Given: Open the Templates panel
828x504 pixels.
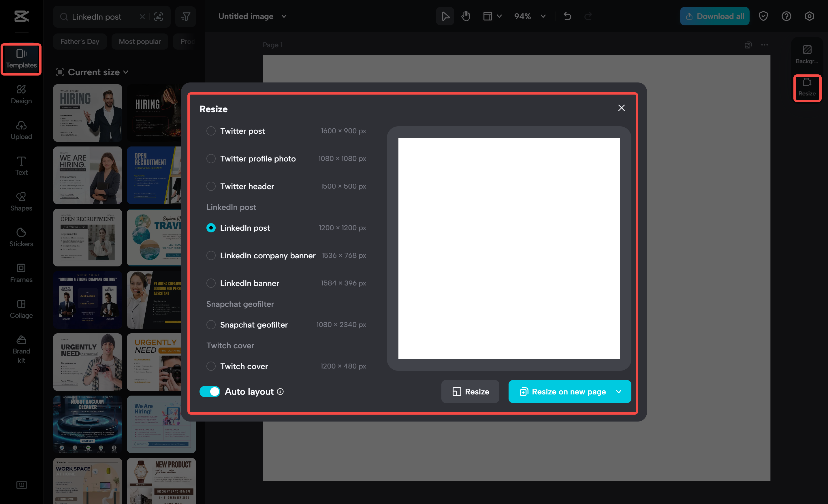Looking at the screenshot, I should 21,59.
